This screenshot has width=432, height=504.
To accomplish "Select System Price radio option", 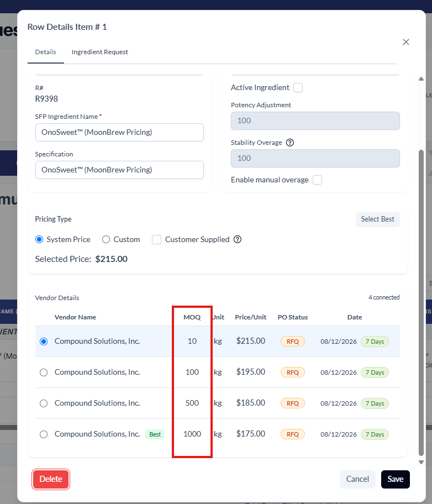I will tap(39, 239).
